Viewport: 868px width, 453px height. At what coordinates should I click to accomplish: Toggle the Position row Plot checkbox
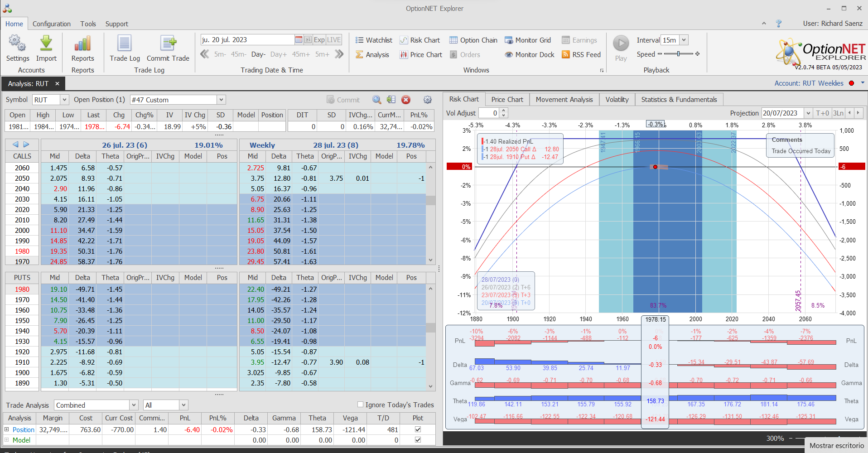418,429
